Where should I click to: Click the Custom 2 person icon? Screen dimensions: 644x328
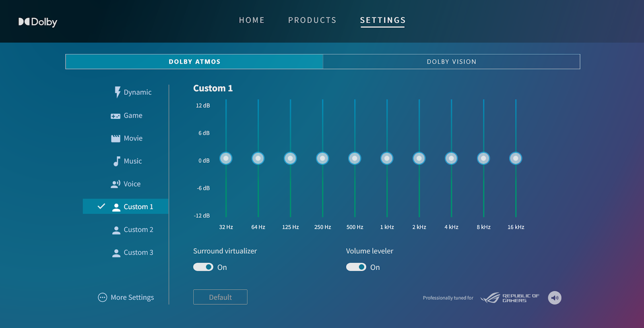click(116, 230)
